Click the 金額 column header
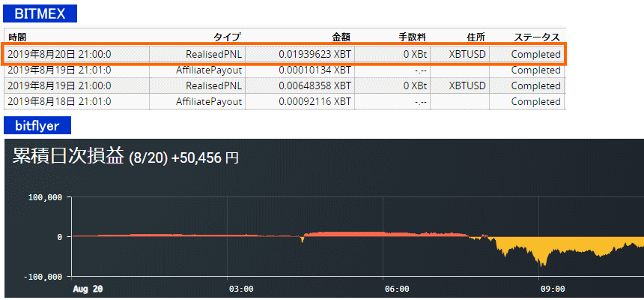The image size is (644, 300). (341, 37)
